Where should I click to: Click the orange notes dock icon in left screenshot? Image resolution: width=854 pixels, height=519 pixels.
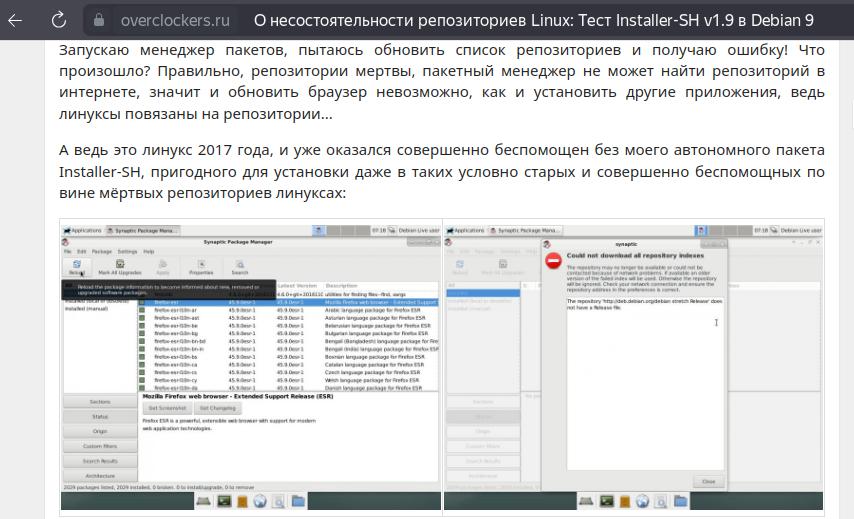coord(242,502)
